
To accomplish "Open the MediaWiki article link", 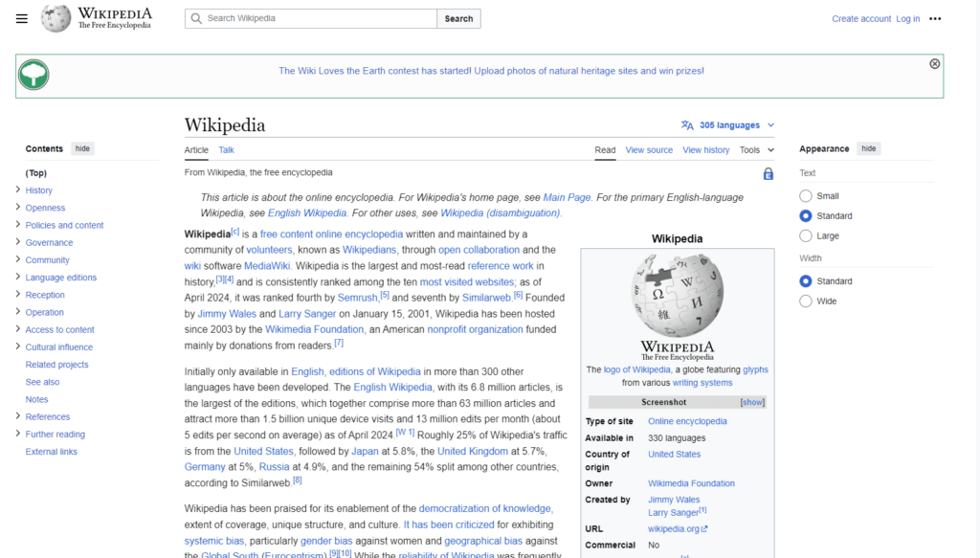I will (267, 265).
